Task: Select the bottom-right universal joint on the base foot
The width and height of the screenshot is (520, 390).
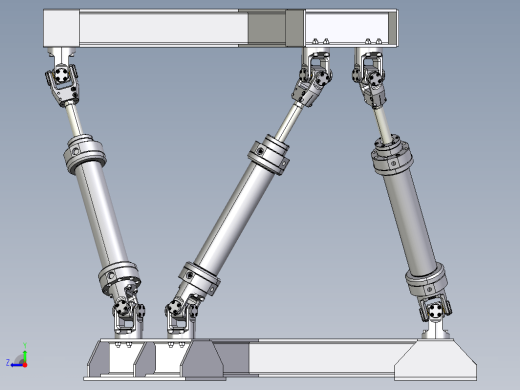Action: click(436, 312)
